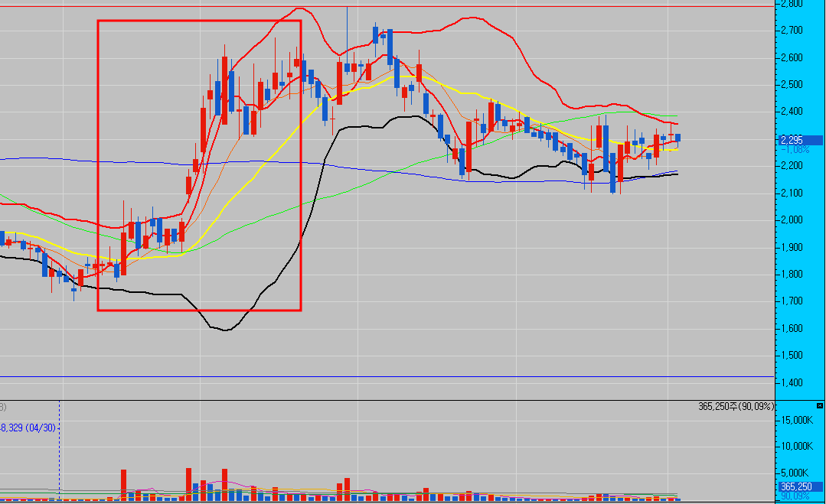This screenshot has height=504, width=826.
Task: Click the 8,329 (04/30) marker label
Action: 28,428
